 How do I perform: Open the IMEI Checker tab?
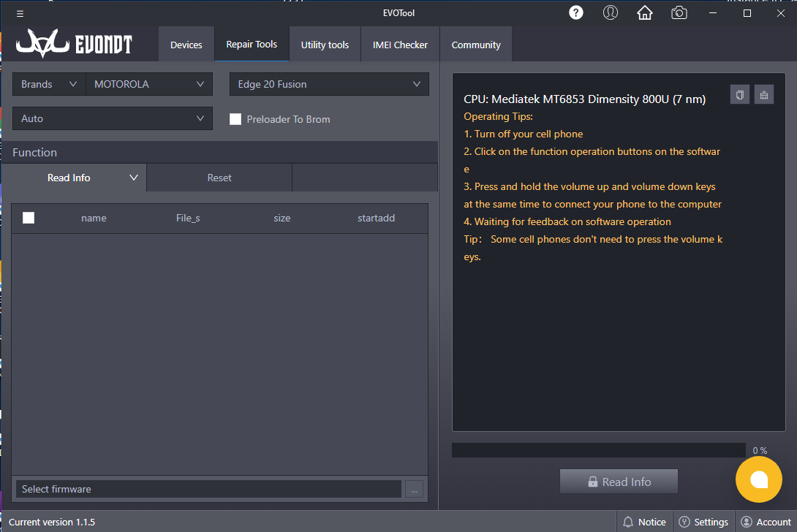[400, 45]
